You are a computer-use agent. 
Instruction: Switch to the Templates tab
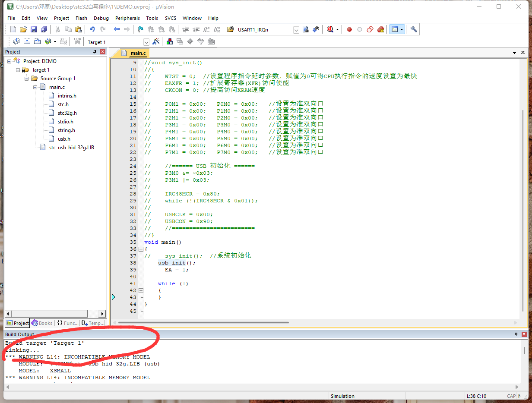[93, 323]
